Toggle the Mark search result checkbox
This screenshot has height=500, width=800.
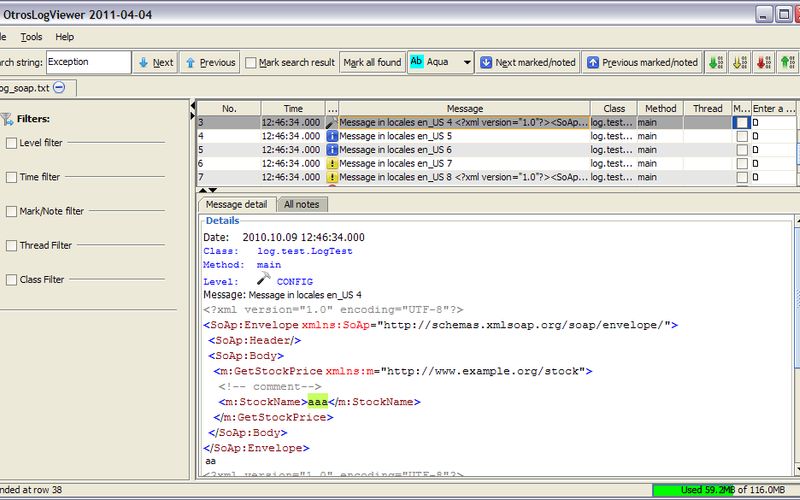(249, 62)
